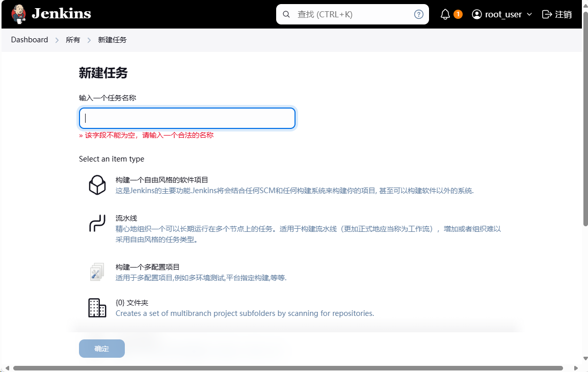Expand the chevron after 所有 breadcrumb

pyautogui.click(x=89, y=40)
